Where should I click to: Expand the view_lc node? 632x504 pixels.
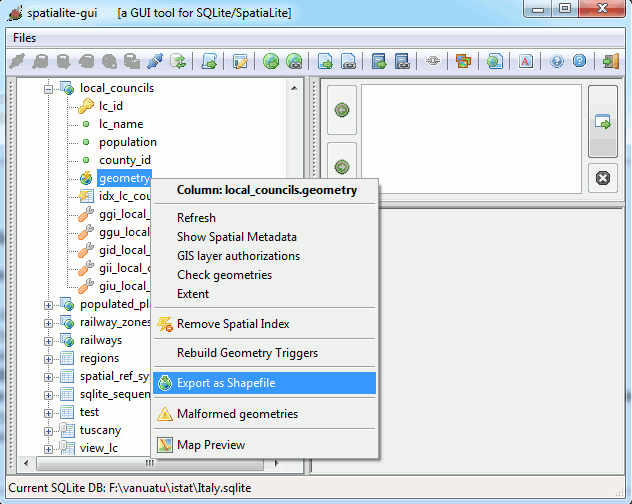click(48, 449)
